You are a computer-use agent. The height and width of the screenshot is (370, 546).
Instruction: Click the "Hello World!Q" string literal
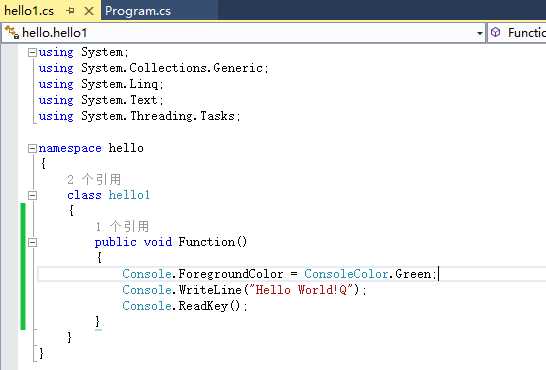(302, 290)
